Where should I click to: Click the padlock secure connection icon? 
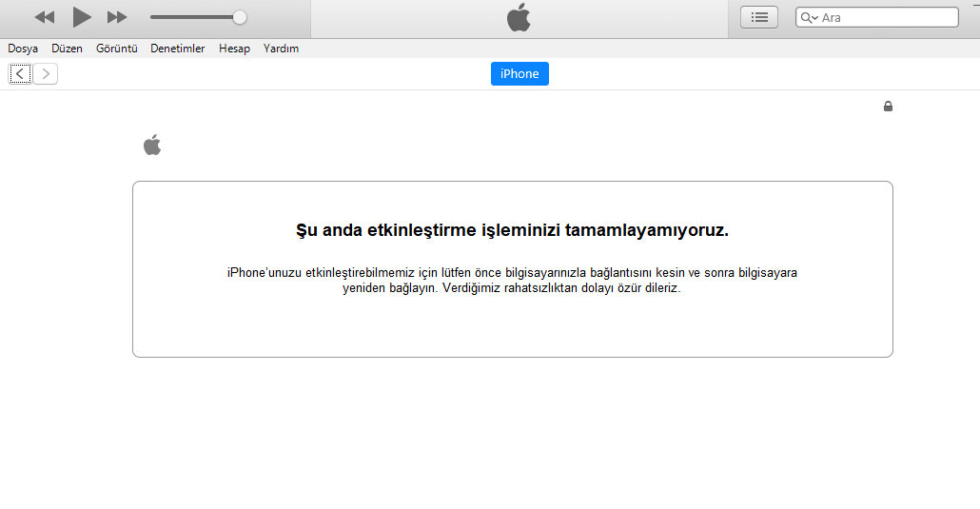click(888, 107)
